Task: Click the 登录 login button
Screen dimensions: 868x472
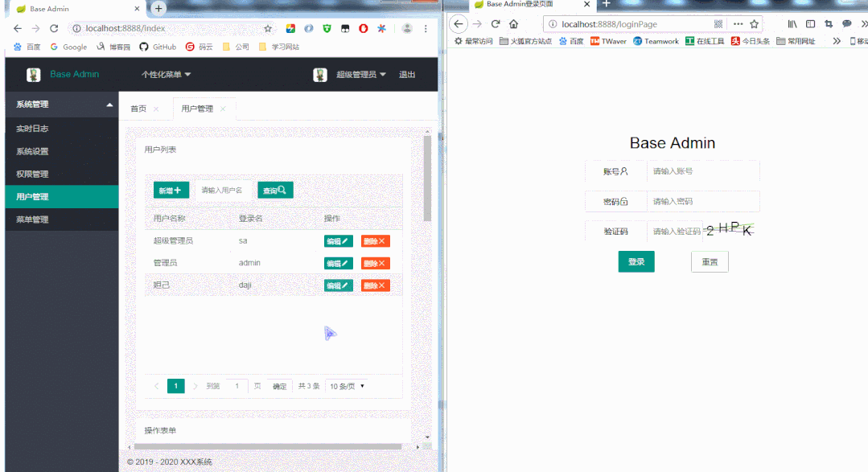Action: point(636,261)
